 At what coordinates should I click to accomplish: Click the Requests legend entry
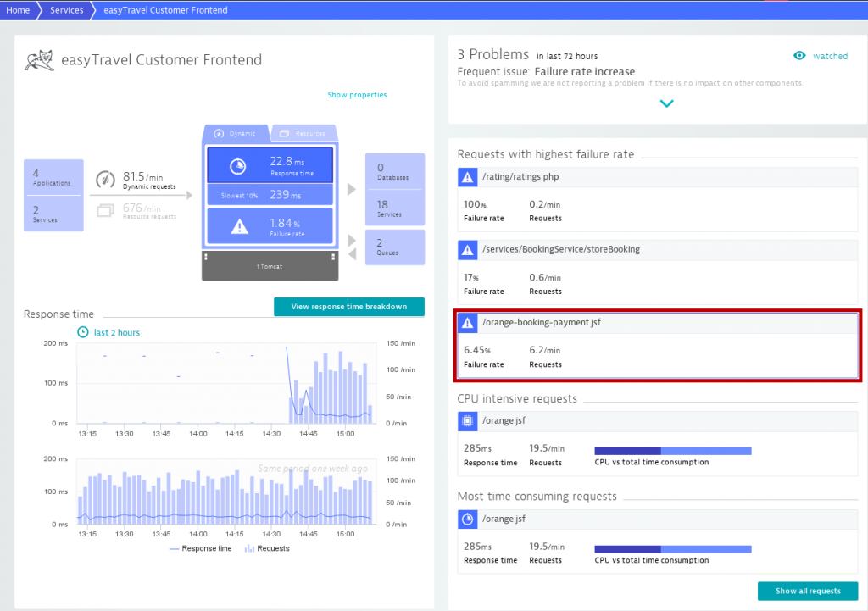pyautogui.click(x=267, y=548)
